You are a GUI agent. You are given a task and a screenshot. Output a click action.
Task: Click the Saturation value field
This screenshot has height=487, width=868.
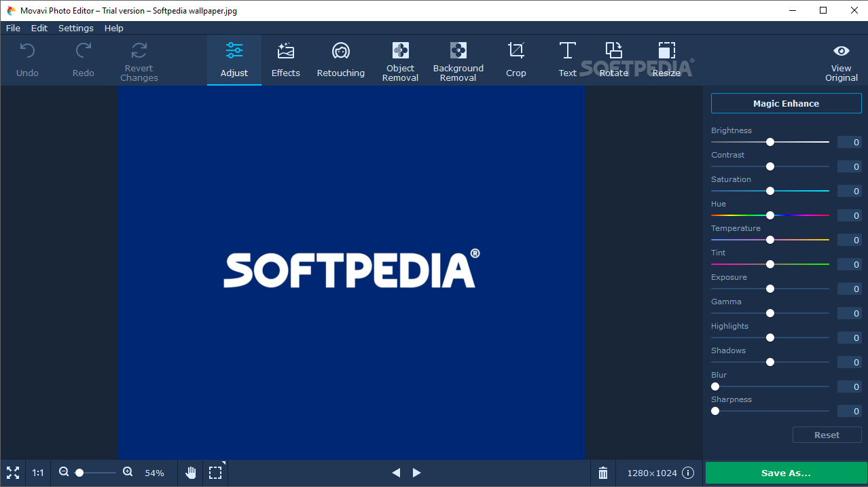click(849, 191)
